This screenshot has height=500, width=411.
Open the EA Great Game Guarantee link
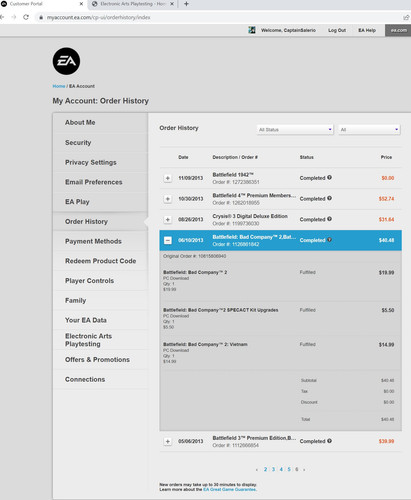coord(230,489)
